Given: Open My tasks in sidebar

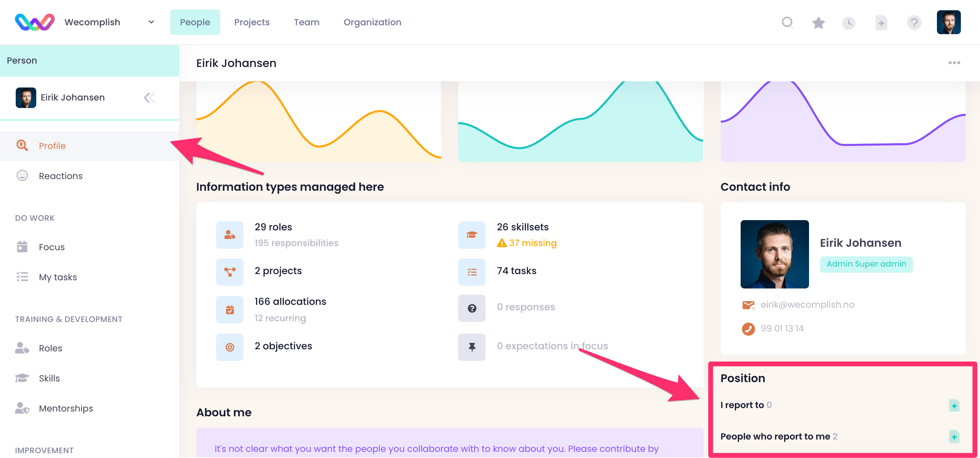Looking at the screenshot, I should tap(58, 277).
